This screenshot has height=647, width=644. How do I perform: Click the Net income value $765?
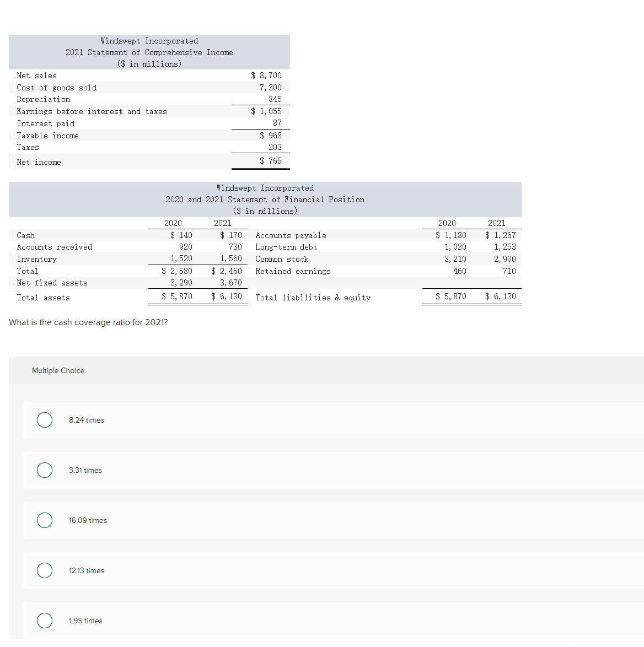click(271, 160)
